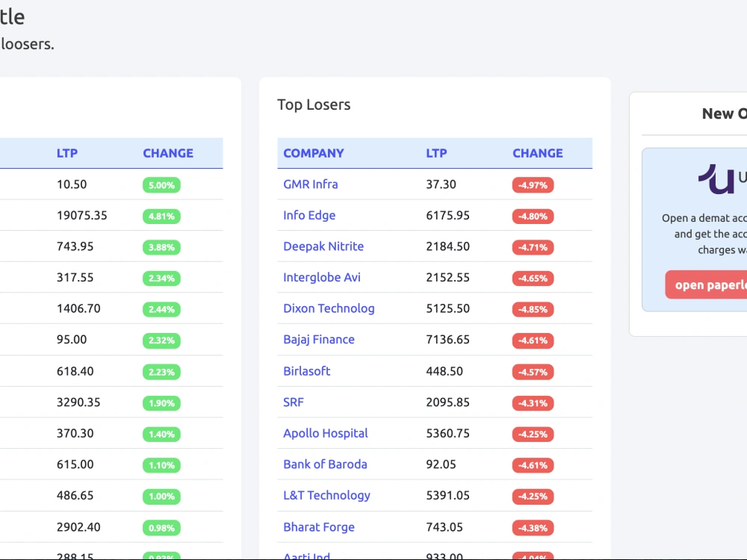Click the -4.61% badge for Bajaj Finance
Screen dimensions: 747x560
533,340
